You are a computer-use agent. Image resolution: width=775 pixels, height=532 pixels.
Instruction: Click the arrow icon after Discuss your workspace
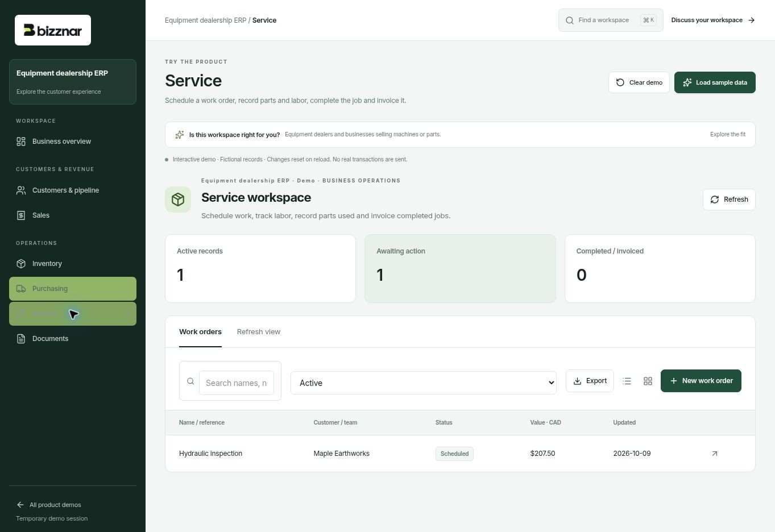752,20
